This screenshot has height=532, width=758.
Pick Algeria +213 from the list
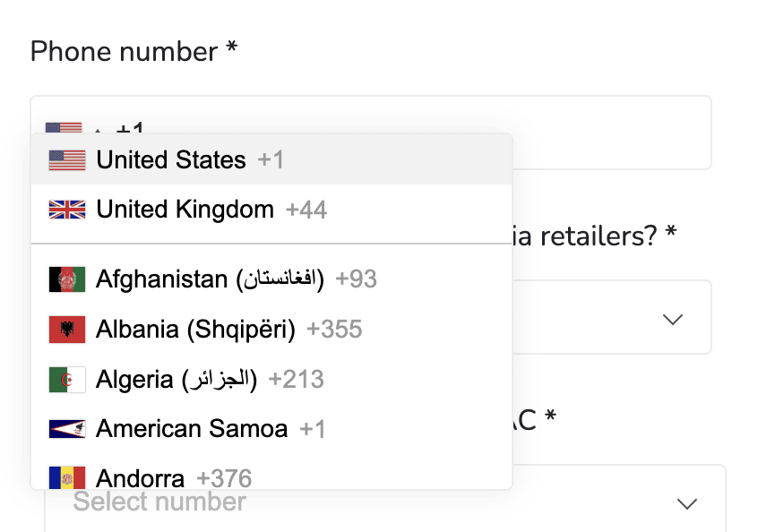tap(271, 380)
